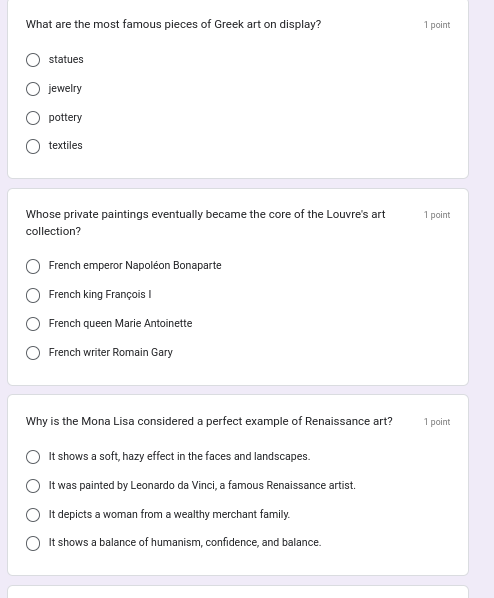Select French king François I
The width and height of the screenshot is (494, 598).
coord(33,295)
